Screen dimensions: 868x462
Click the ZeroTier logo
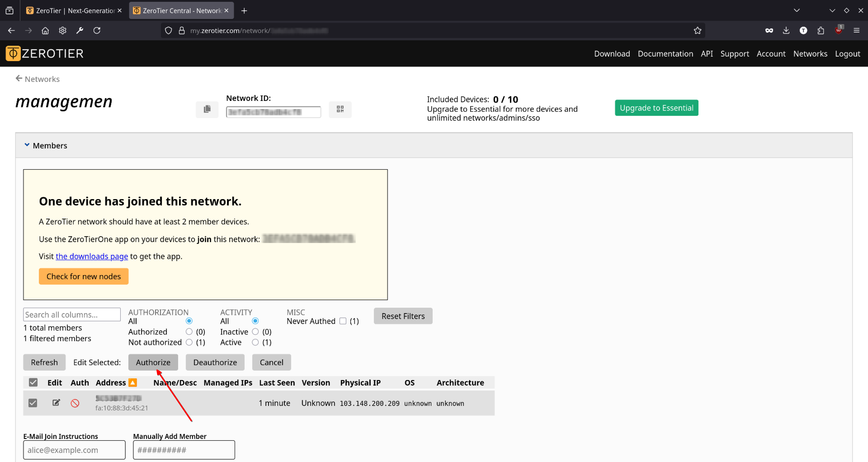(x=45, y=53)
